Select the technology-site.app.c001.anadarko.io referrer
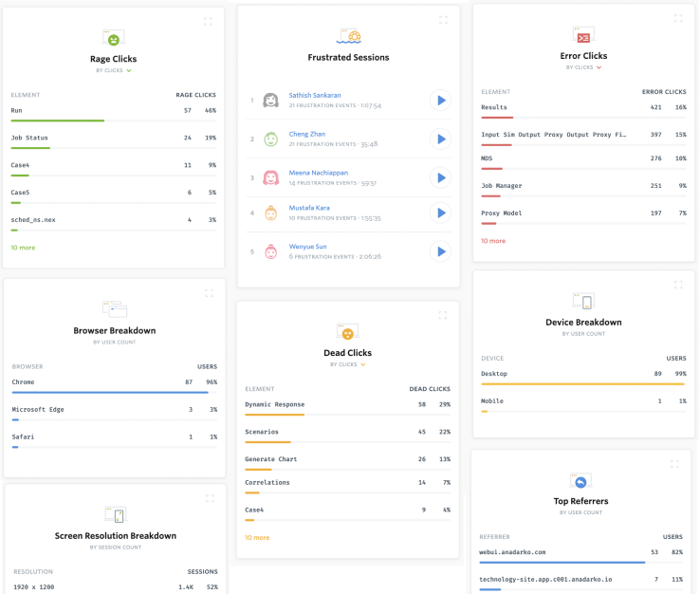Screen dimensions: 700x594 [580, 583]
